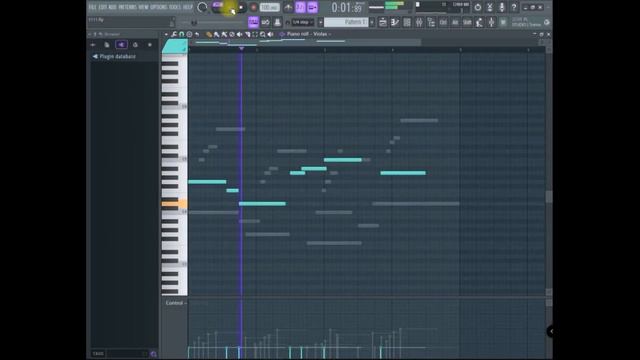Click the elapsed time display 0:01

click(x=346, y=7)
